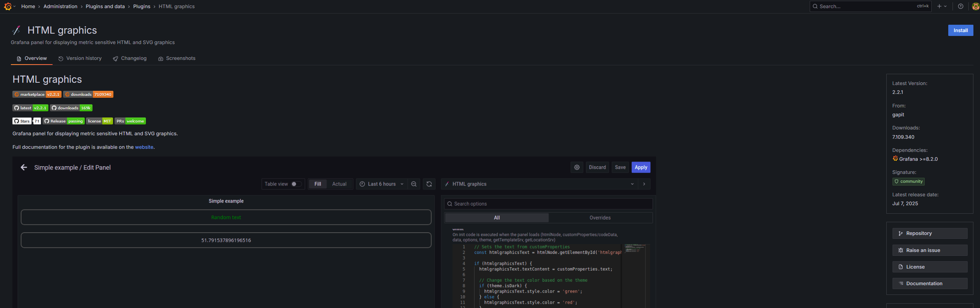
Task: Click the orange downloads 7109340 badge
Action: point(88,94)
